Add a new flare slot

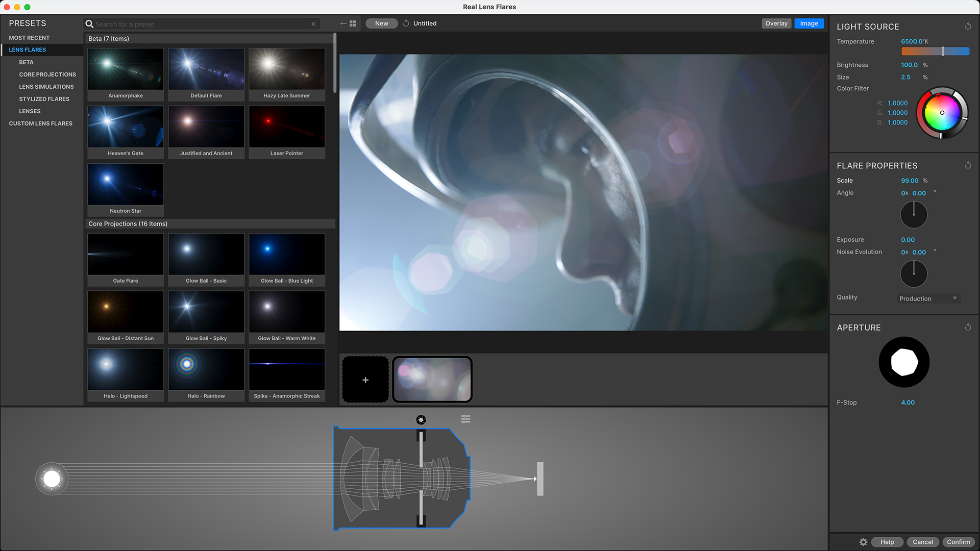(x=365, y=380)
